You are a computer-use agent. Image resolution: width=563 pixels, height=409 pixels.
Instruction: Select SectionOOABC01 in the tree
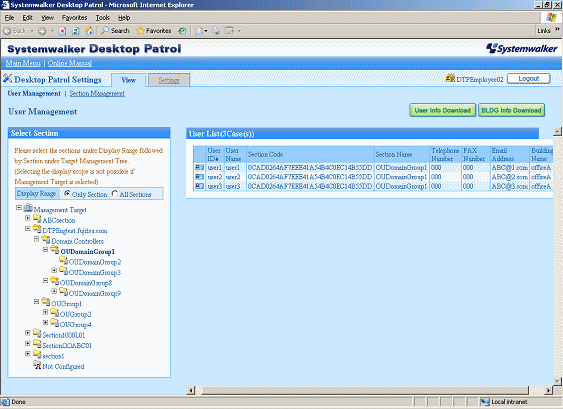67,345
